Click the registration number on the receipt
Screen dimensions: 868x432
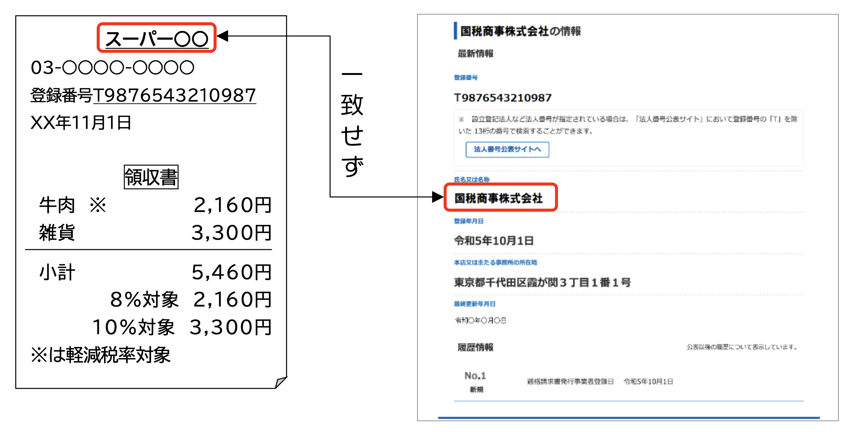pos(142,95)
